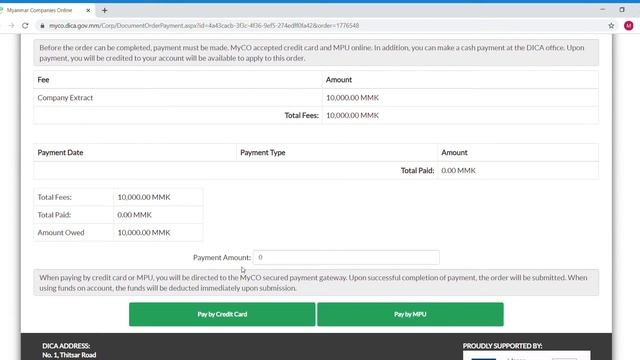This screenshot has width=640, height=360.
Task: Restore the browser window size
Action: click(x=622, y=9)
